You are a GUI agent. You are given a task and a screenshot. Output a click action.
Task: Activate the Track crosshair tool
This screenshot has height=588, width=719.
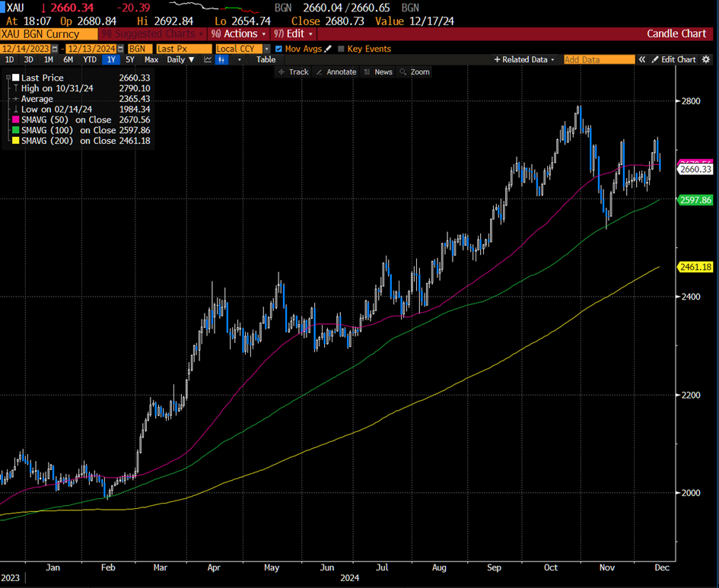tap(294, 72)
